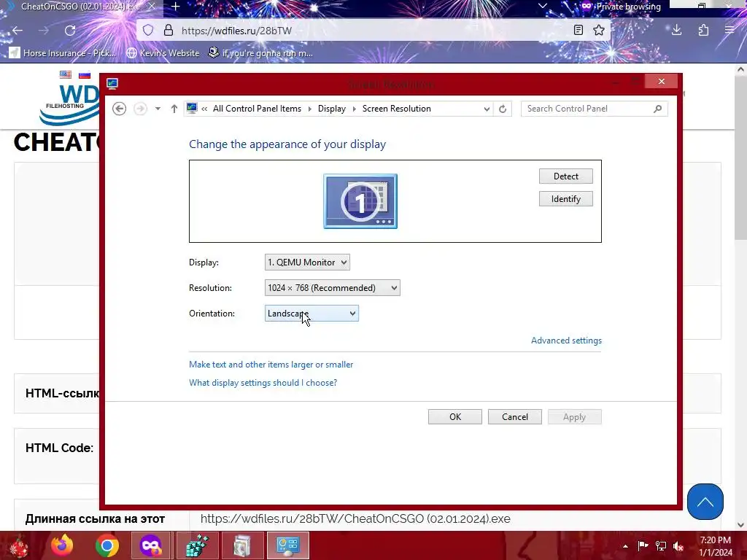Image resolution: width=747 pixels, height=560 pixels.
Task: Open 'List all tabs' dropdown arrow
Action: [542, 6]
